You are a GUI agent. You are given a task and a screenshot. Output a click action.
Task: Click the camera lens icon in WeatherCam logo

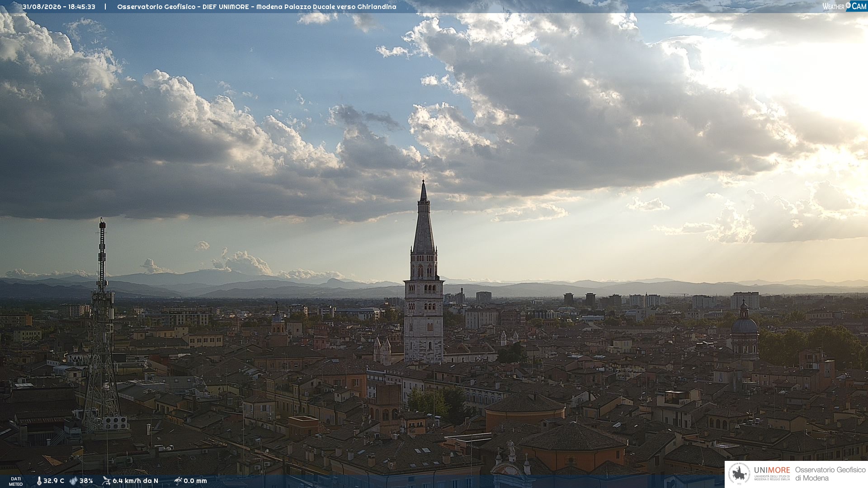(x=848, y=5)
